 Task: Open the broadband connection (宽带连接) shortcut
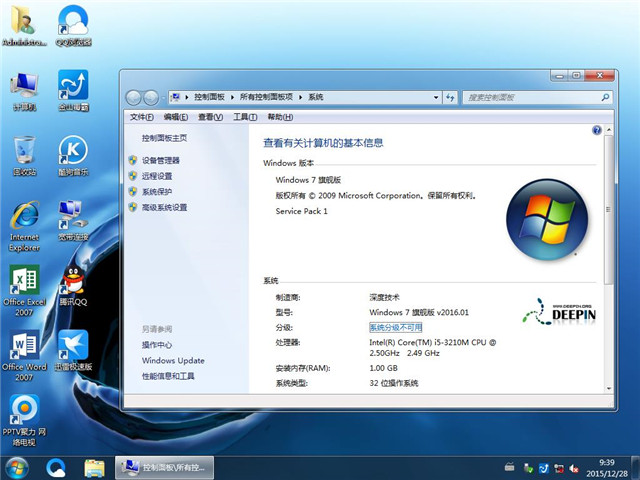pos(73,220)
